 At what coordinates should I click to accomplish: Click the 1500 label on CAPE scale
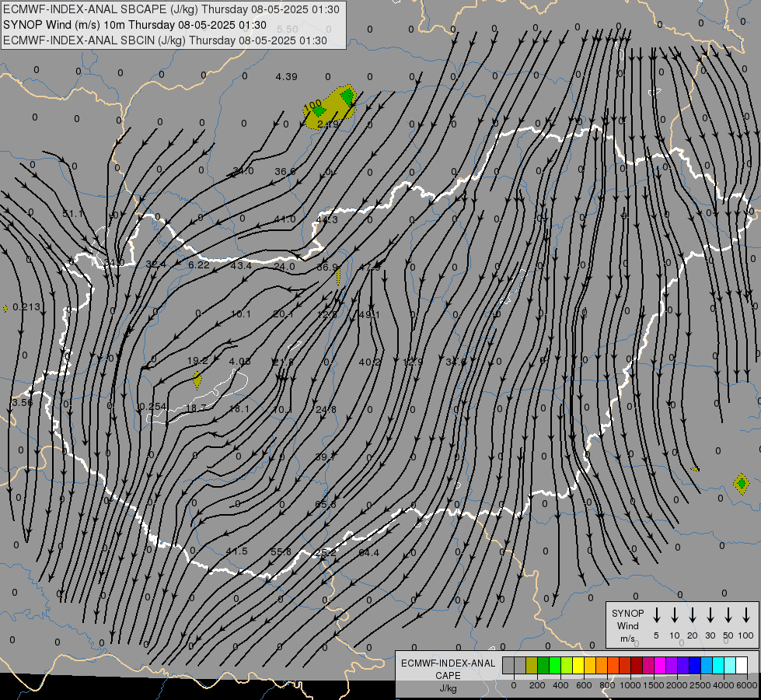[653, 685]
